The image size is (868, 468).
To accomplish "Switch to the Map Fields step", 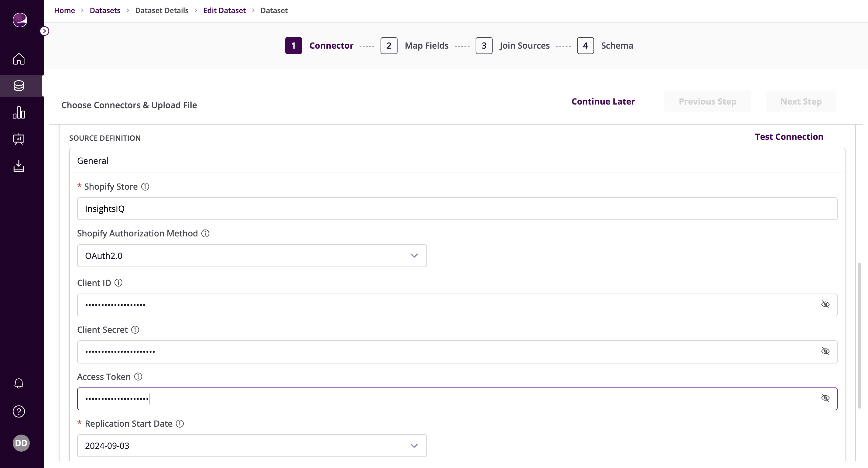I will 426,45.
